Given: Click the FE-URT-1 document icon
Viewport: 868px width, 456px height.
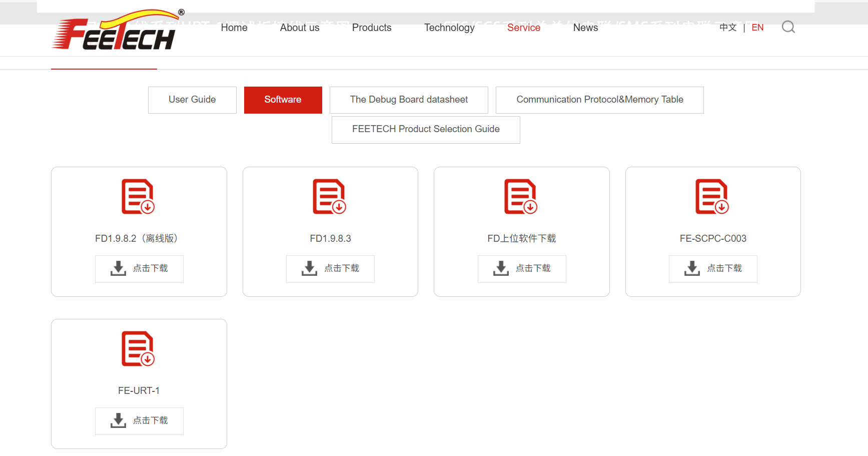Looking at the screenshot, I should tap(138, 348).
